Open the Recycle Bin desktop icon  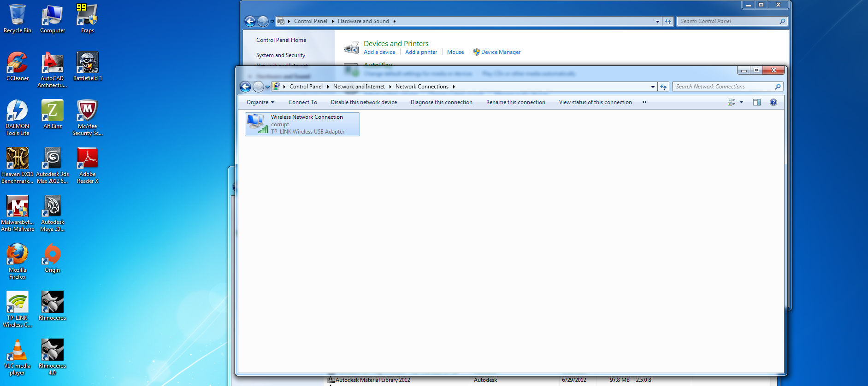coord(18,19)
